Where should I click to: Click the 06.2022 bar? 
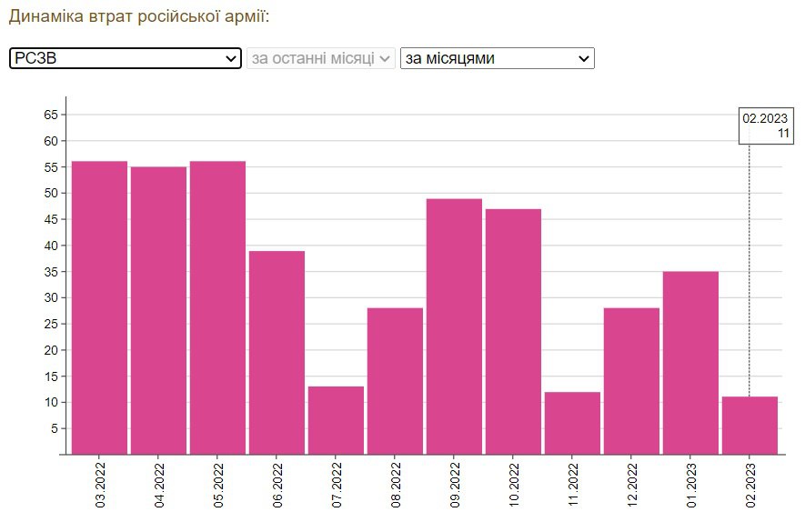click(277, 353)
